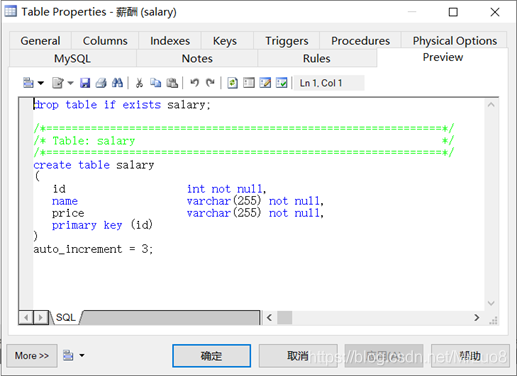
Task: Open the Physical Options tab
Action: point(455,41)
